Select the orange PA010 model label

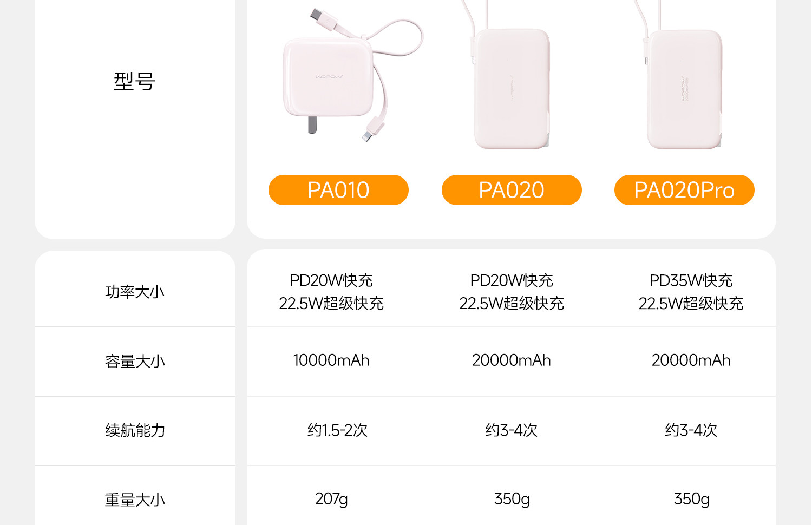(x=338, y=190)
